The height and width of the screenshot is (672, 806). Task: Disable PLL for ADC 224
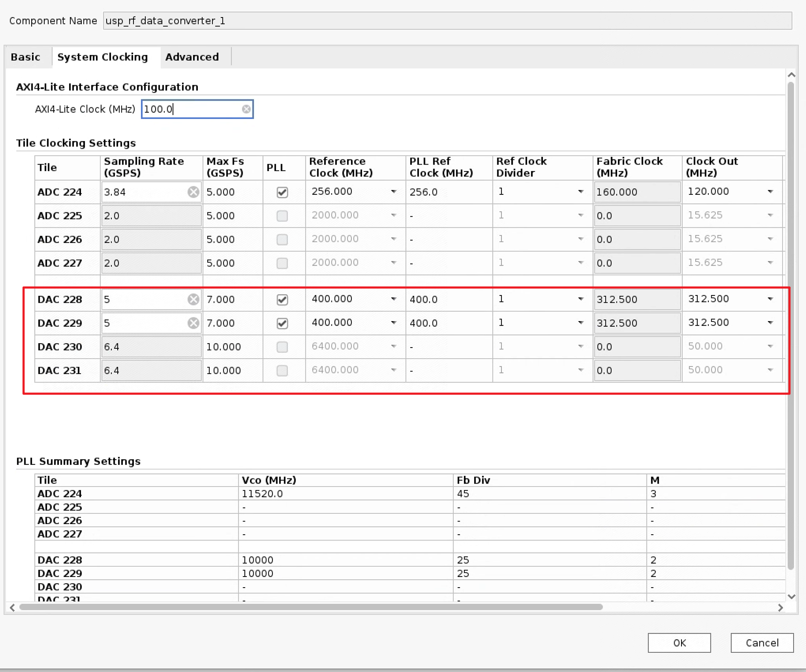coord(282,192)
